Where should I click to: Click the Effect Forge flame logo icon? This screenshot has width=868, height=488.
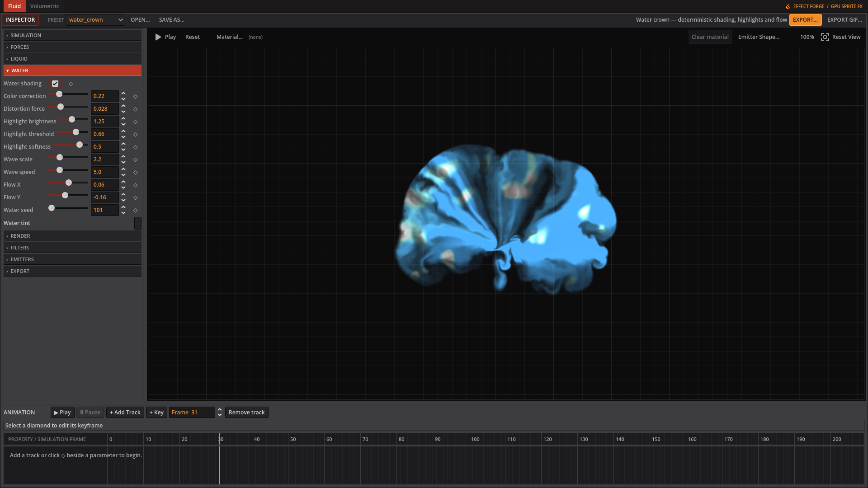click(x=788, y=6)
